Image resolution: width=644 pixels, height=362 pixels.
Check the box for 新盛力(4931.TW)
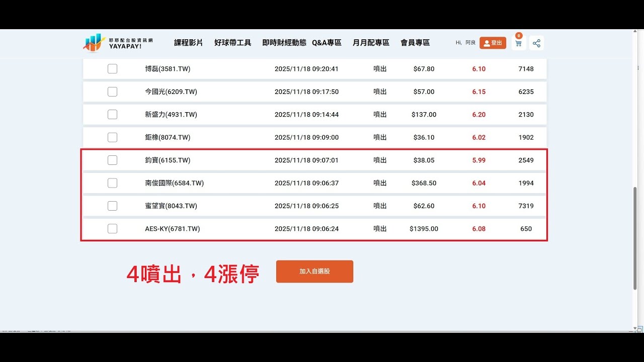point(112,115)
